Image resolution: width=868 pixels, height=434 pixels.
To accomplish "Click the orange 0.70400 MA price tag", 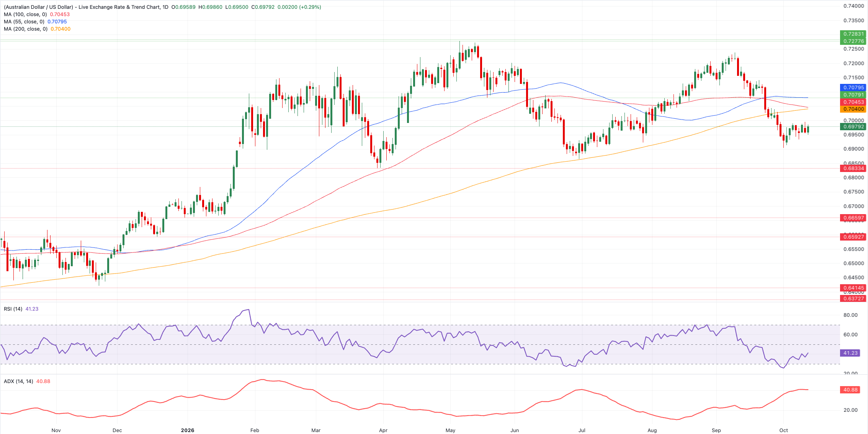I will (853, 109).
